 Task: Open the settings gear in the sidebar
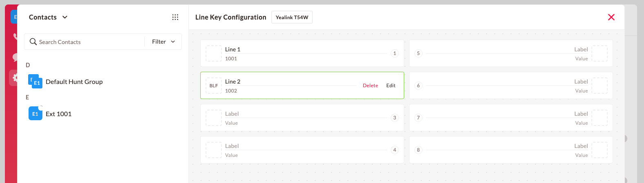tap(15, 77)
